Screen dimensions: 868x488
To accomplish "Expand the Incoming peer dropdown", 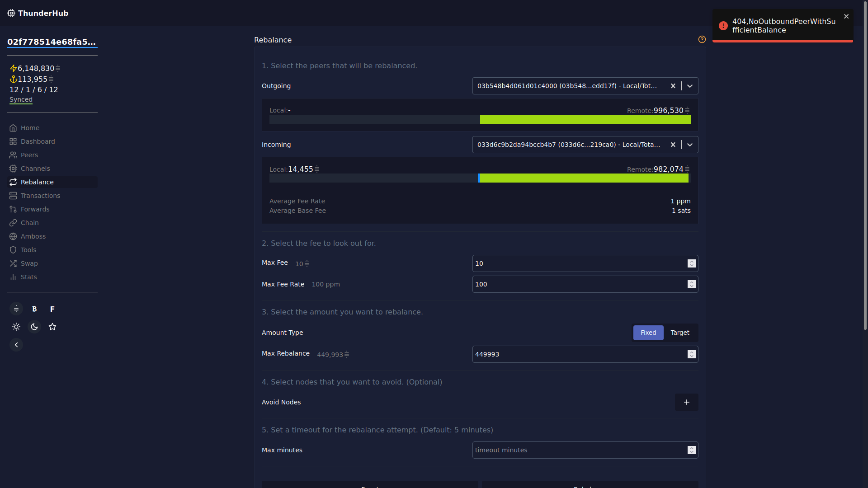I will (690, 145).
